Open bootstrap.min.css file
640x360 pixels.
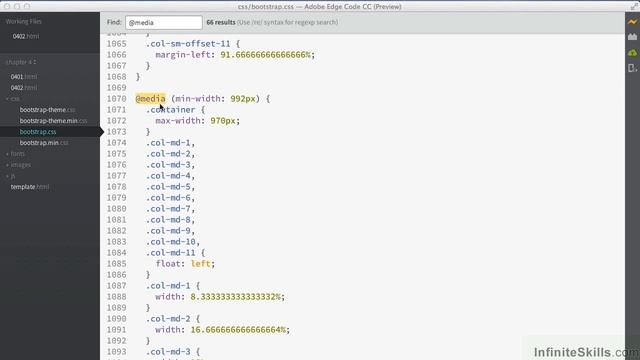coord(44,143)
